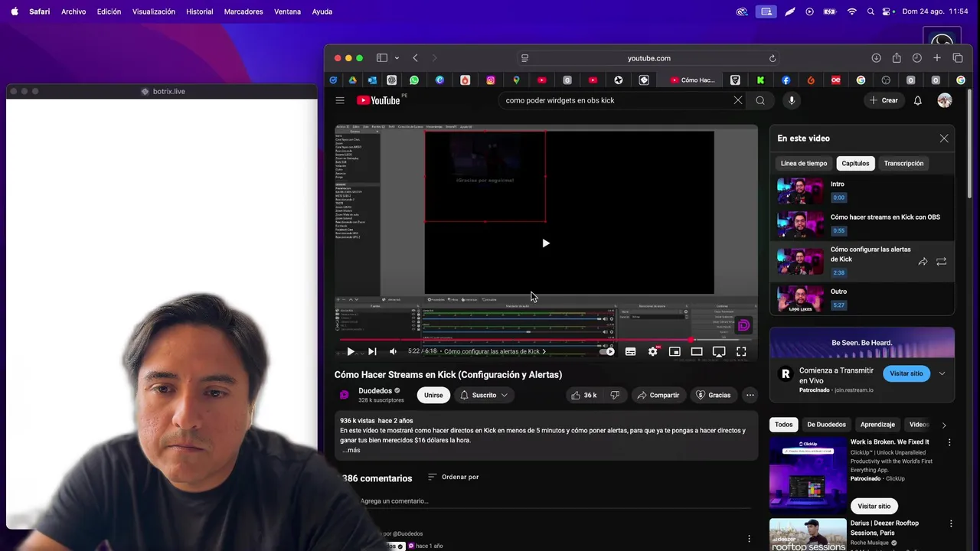980x551 pixels.
Task: Run the YouTube search with magnifier button
Action: pyautogui.click(x=760, y=100)
